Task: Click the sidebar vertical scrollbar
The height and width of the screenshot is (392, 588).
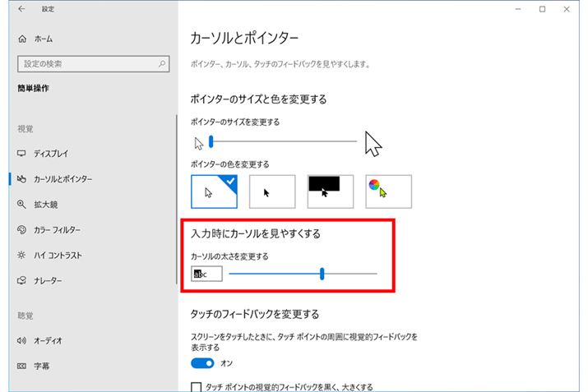Action: 176,199
